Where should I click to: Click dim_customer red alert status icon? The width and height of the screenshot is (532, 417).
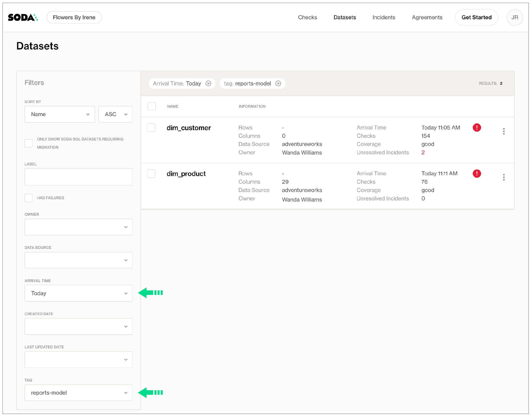477,128
